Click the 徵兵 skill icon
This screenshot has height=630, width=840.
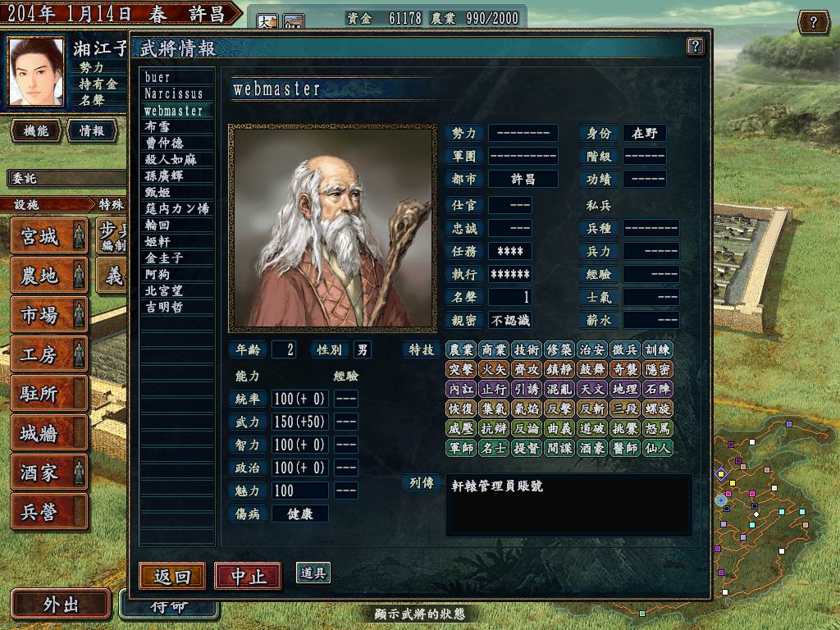[x=624, y=349]
